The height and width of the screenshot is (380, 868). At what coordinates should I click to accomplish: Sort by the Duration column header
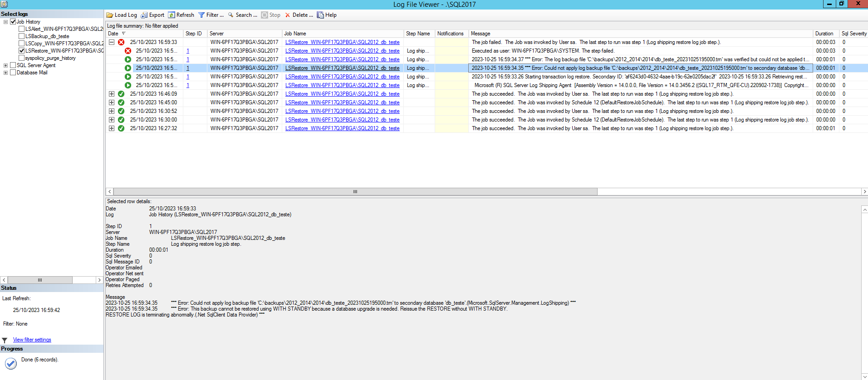coord(826,34)
